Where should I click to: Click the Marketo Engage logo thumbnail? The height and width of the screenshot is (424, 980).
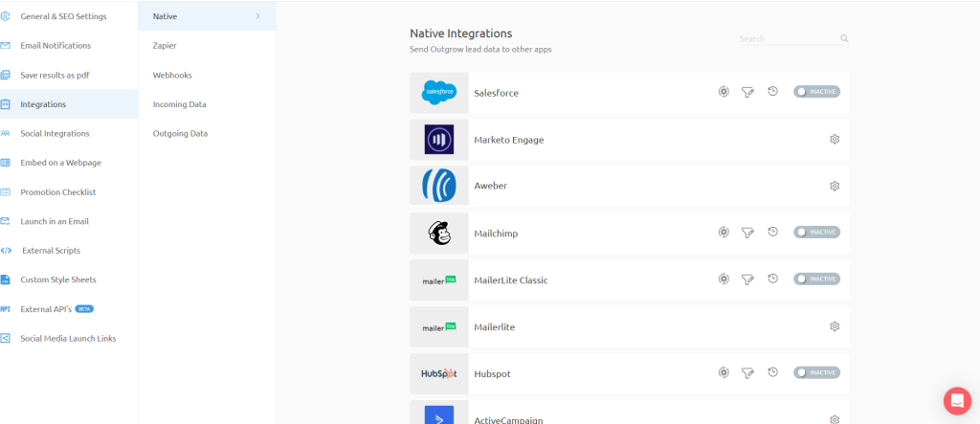coord(438,140)
